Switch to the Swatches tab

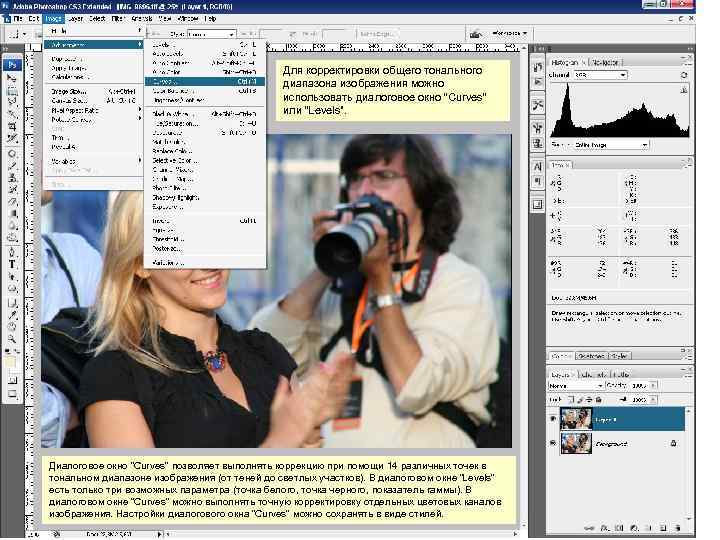[592, 356]
